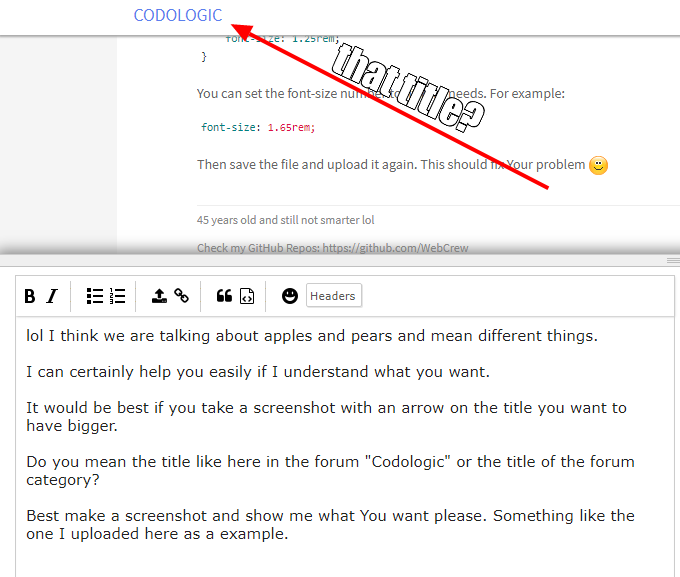Click the editor paragraph starting 'Best make a screenshot'
680x577 pixels.
pyautogui.click(x=330, y=525)
